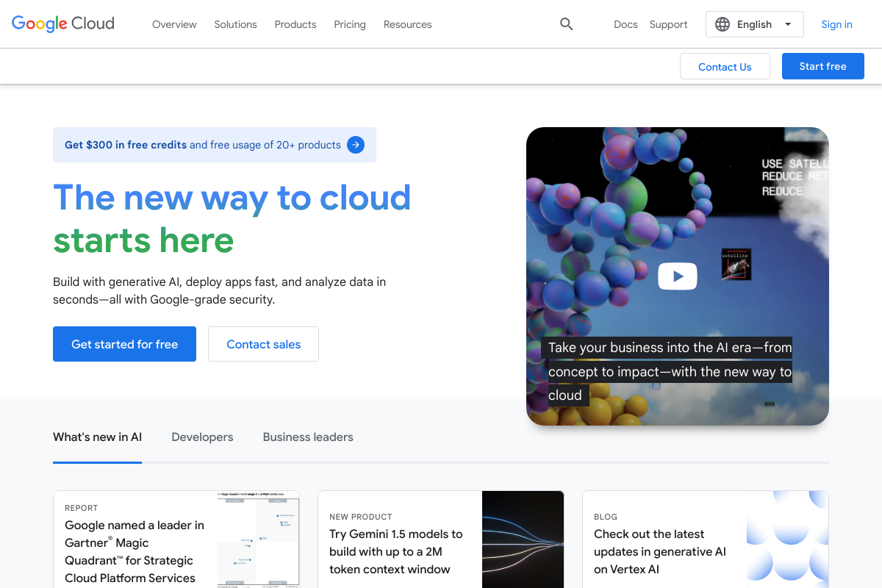This screenshot has height=588, width=882.
Task: Play the promotional video
Action: [x=677, y=276]
